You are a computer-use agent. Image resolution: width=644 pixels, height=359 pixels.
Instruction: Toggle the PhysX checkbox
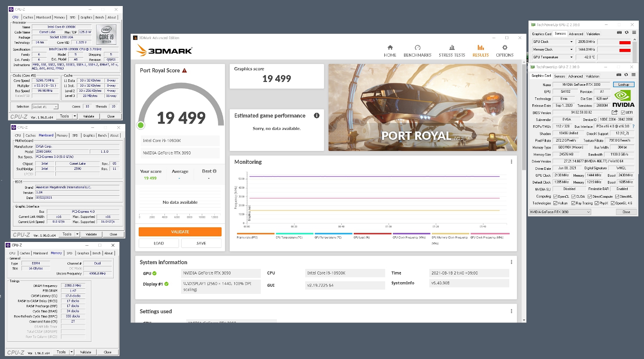[597, 203]
